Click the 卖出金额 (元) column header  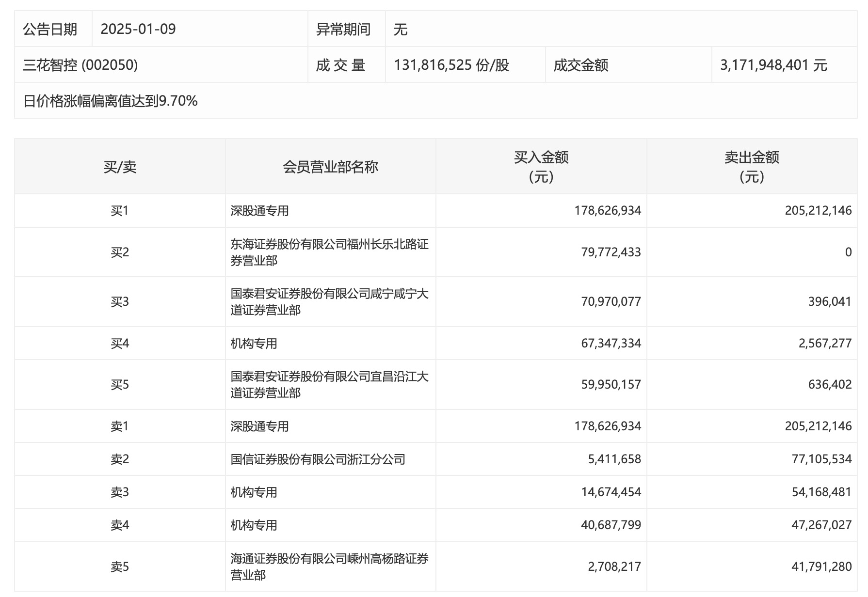tap(752, 167)
